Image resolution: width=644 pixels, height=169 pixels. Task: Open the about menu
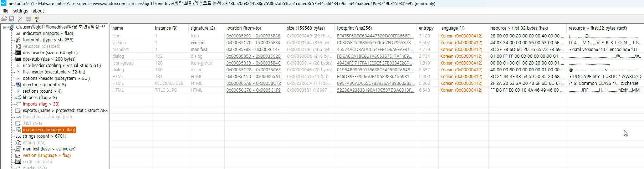pos(38,11)
